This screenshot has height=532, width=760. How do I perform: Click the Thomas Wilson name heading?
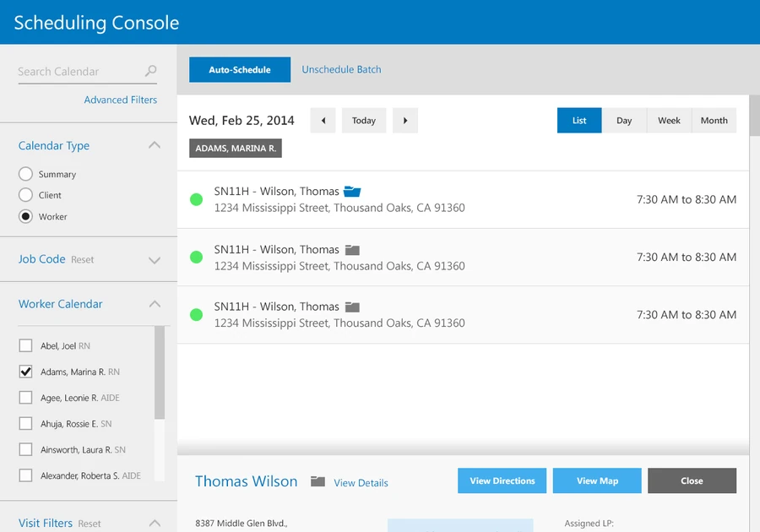point(247,481)
